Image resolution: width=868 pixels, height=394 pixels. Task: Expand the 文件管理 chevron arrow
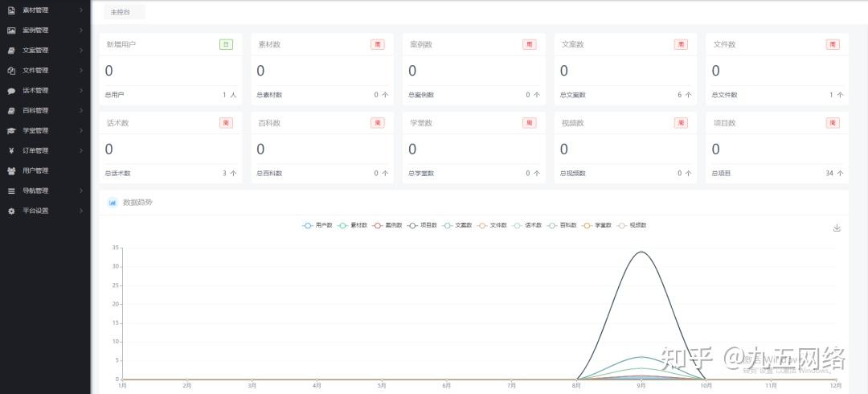pyautogui.click(x=81, y=71)
